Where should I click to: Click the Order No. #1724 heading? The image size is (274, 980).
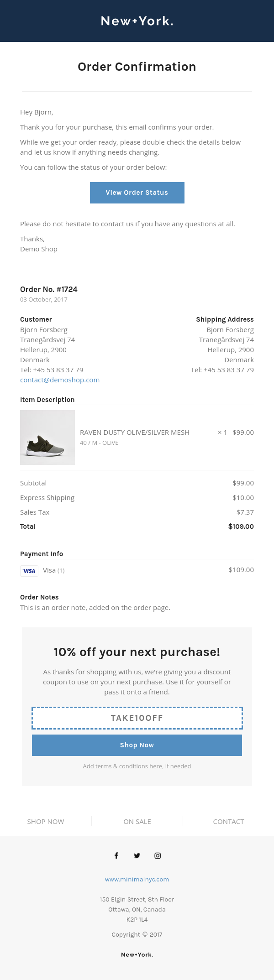(x=49, y=289)
